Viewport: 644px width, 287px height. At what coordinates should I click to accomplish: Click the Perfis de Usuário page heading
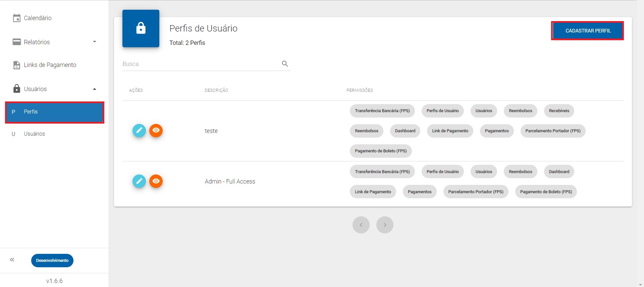[203, 28]
